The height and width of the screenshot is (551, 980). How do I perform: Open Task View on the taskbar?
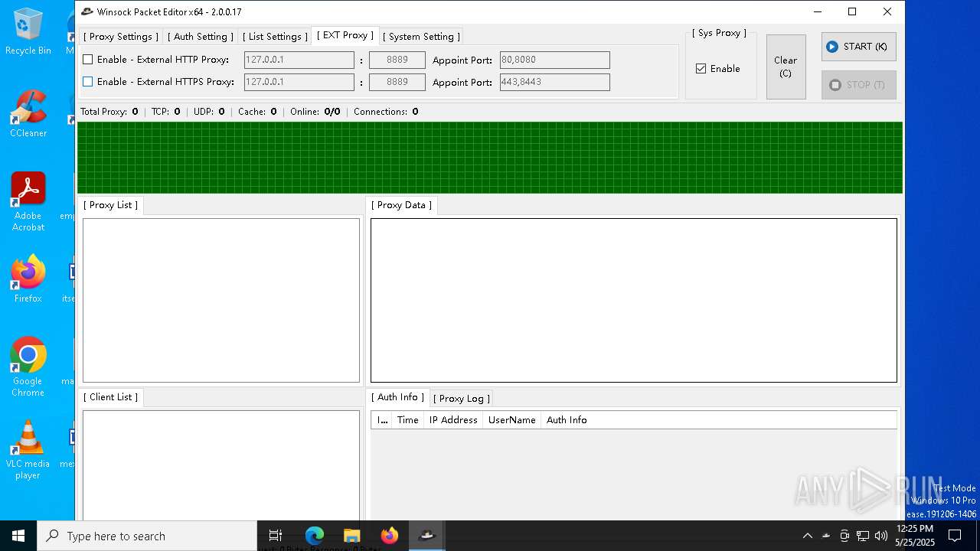pos(276,536)
